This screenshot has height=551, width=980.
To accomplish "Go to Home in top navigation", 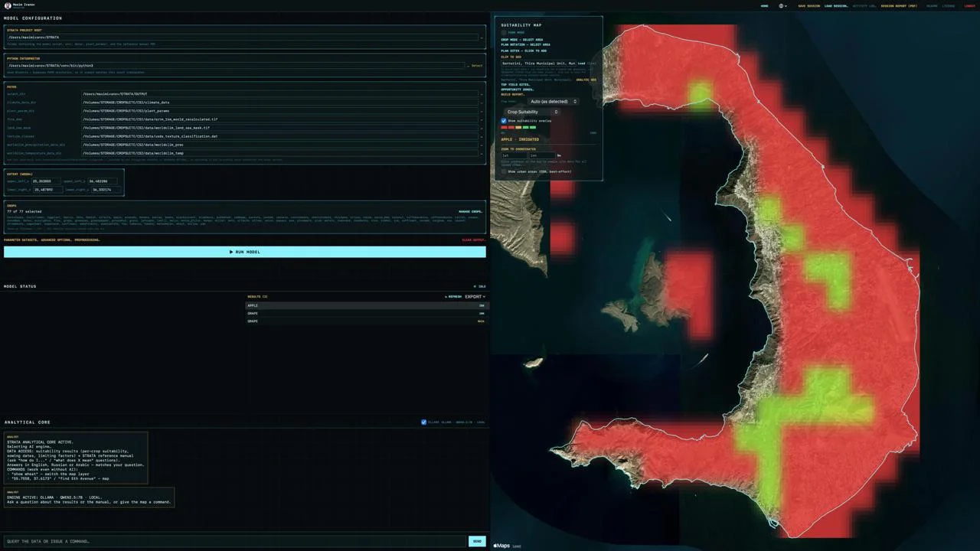I will (x=764, y=5).
